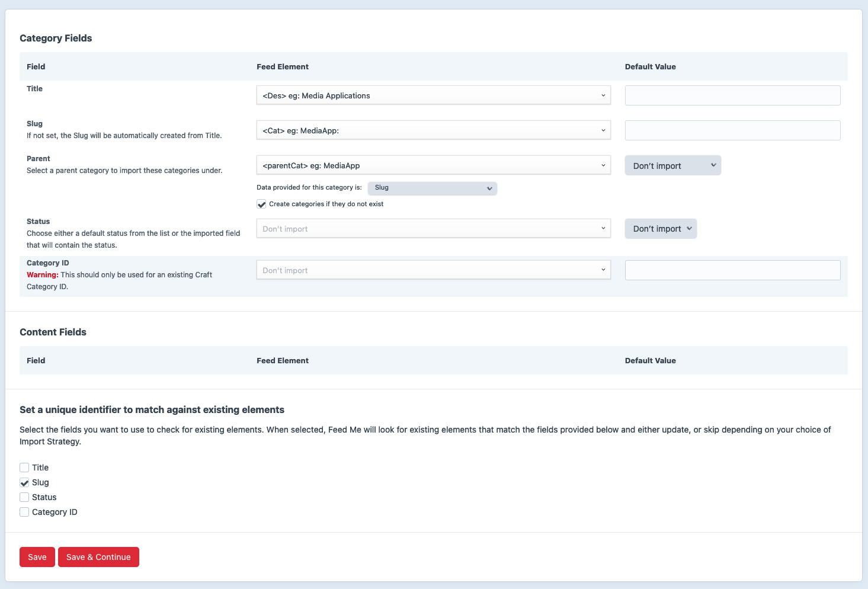Click the chevron on the Title feed element selector

(603, 95)
